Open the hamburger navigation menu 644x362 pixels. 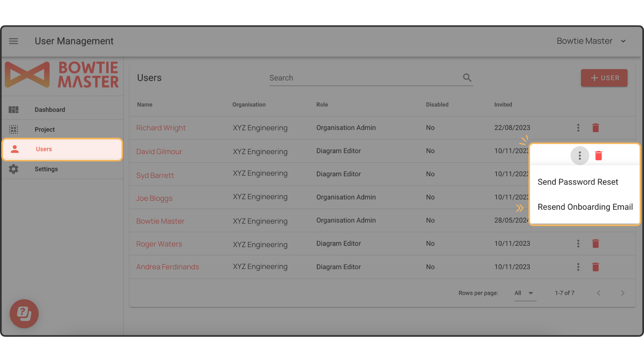click(14, 41)
